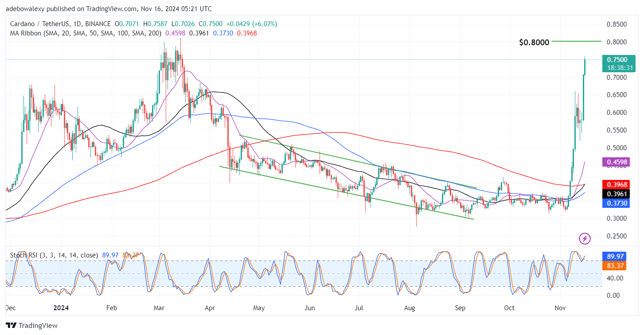Click the purple lightning bolt icon
The height and width of the screenshot is (335, 644).
(585, 239)
